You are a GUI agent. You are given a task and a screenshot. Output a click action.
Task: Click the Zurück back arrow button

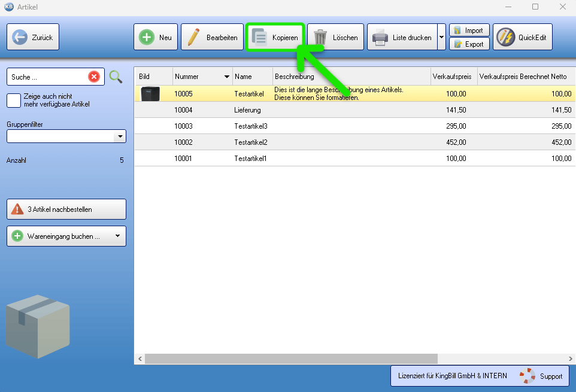(33, 37)
